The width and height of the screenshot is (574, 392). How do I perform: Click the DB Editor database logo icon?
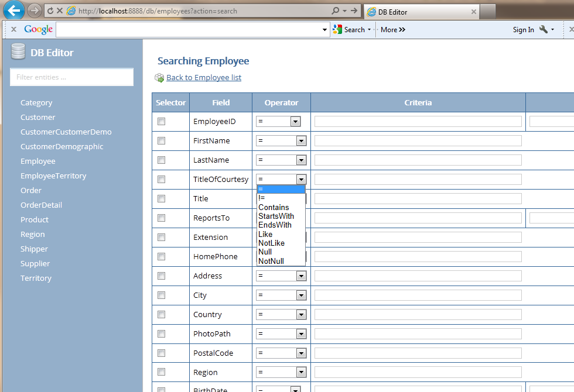point(18,53)
